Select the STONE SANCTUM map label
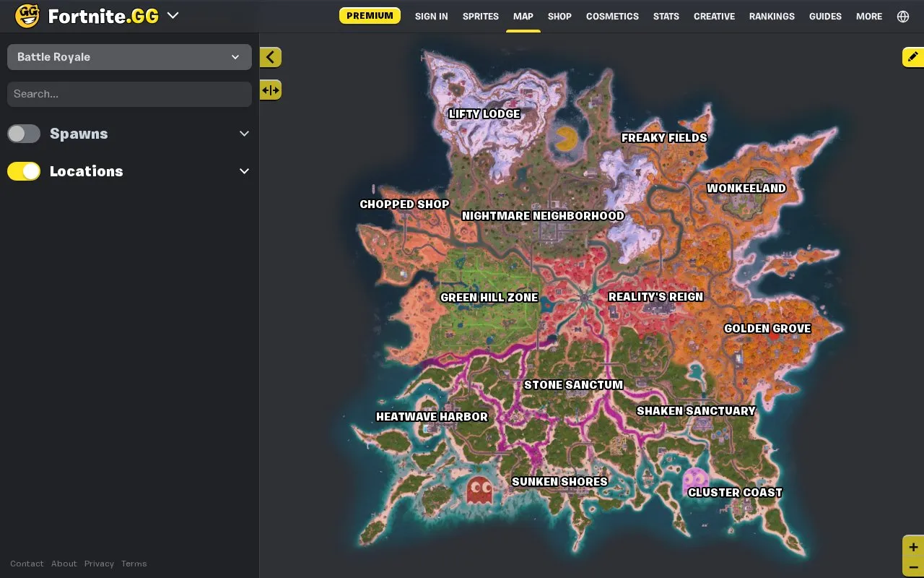 pos(573,384)
